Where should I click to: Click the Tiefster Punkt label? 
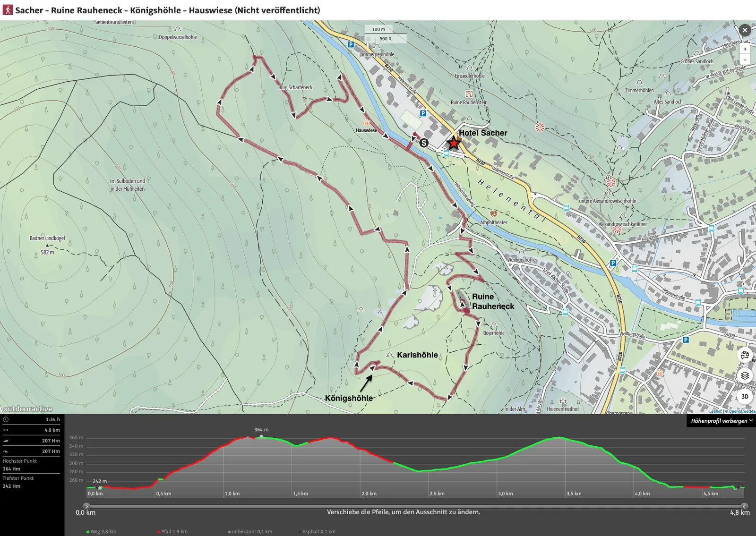click(x=18, y=478)
